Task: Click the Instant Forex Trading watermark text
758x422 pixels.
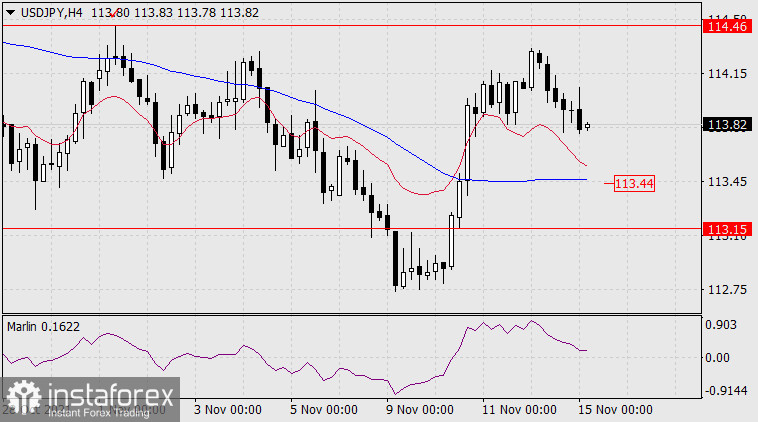Action: coord(97,412)
